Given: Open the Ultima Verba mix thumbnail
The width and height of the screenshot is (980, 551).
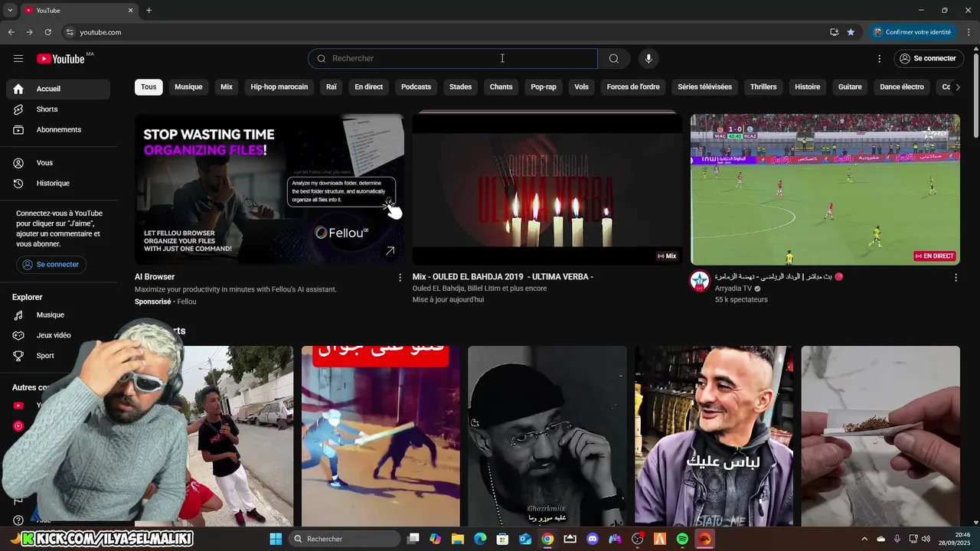Looking at the screenshot, I should tap(547, 189).
